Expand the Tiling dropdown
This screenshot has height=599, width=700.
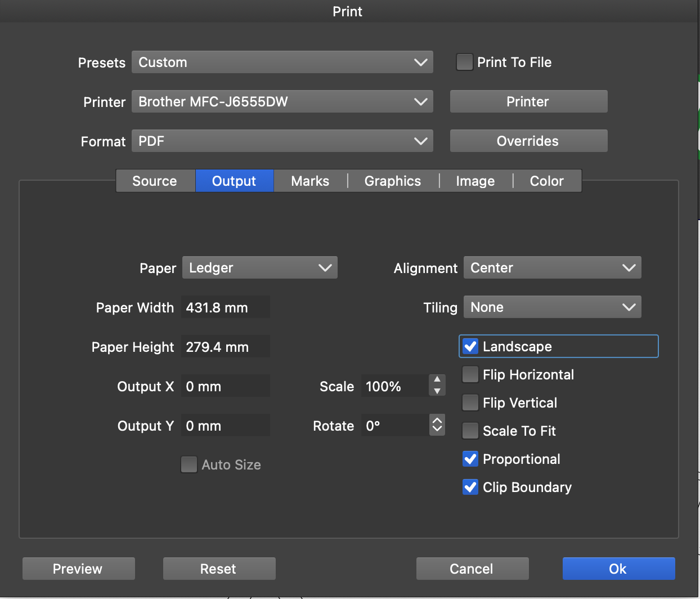coord(552,307)
